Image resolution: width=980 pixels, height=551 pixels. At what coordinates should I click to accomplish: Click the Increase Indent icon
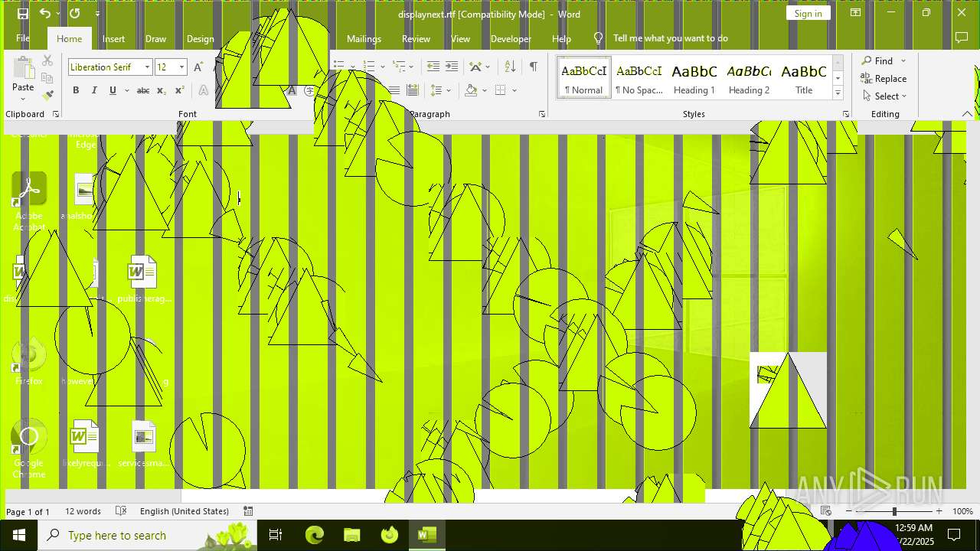452,67
